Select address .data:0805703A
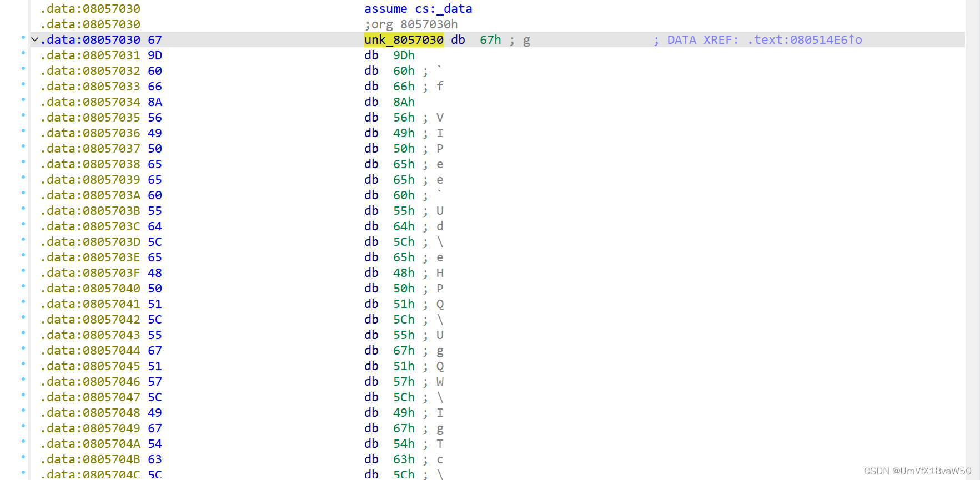Viewport: 980px width, 480px height. point(90,195)
